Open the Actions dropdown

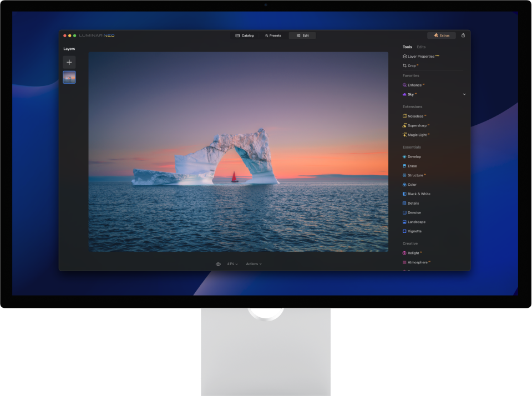pos(254,263)
